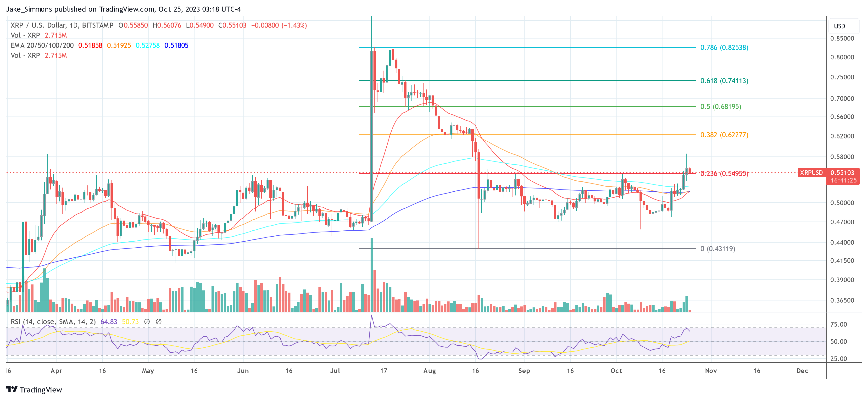This screenshot has height=400, width=868.
Task: Click the Apr label on time axis
Action: coord(56,371)
